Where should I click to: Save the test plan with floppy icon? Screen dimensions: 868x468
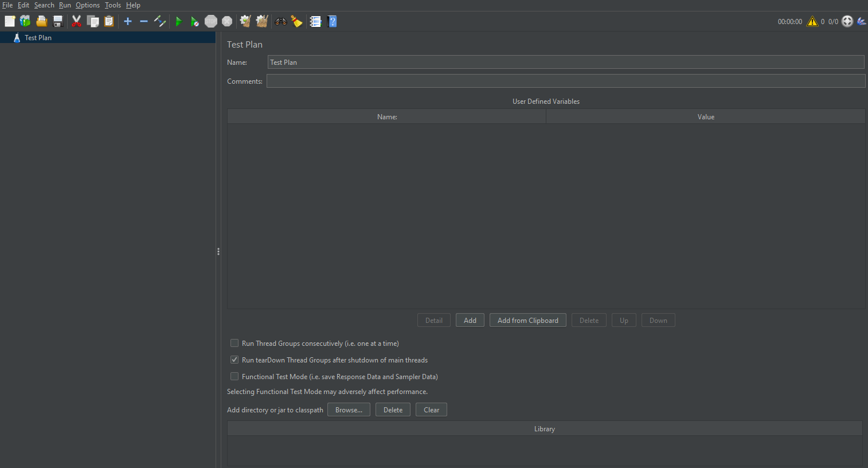coord(58,21)
